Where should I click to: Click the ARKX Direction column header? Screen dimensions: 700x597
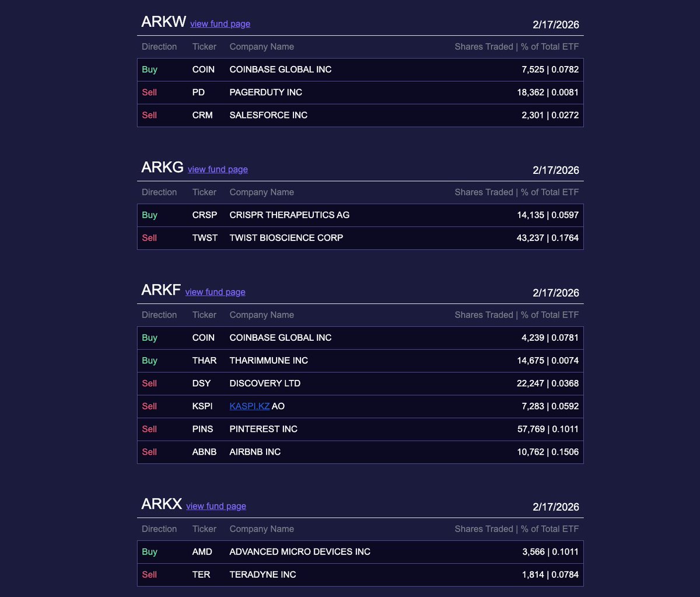click(x=159, y=529)
